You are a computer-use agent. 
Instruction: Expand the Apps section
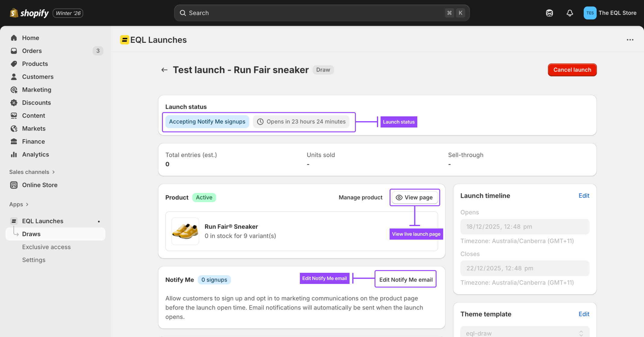19,204
